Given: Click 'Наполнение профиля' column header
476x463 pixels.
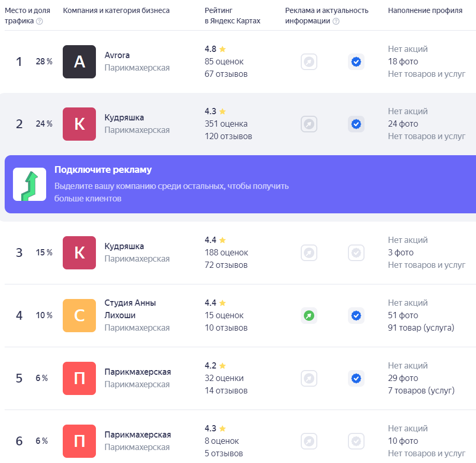Looking at the screenshot, I should pos(425,10).
